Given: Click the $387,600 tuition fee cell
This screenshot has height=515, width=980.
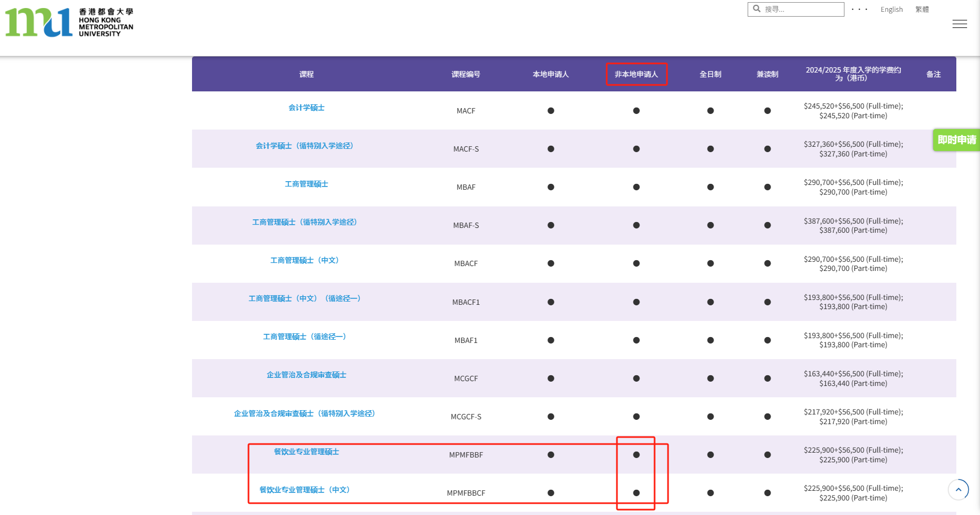Looking at the screenshot, I should 853,225.
